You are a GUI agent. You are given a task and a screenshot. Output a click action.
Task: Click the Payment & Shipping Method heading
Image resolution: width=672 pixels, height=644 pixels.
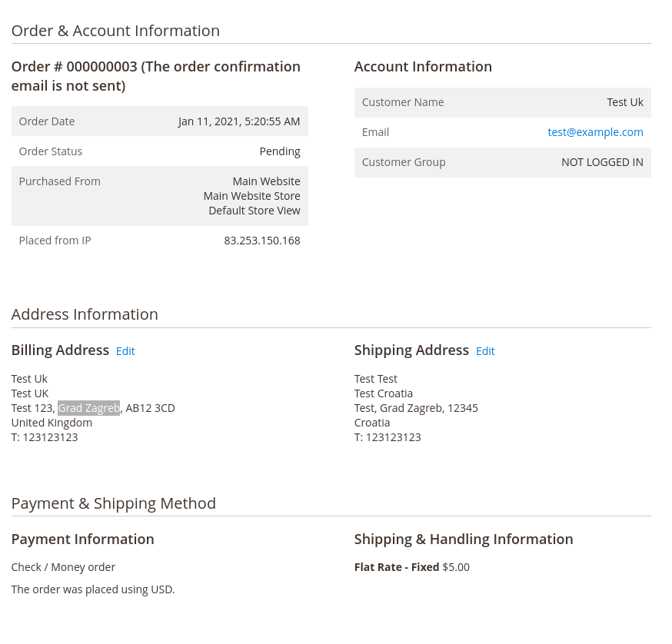(x=113, y=503)
